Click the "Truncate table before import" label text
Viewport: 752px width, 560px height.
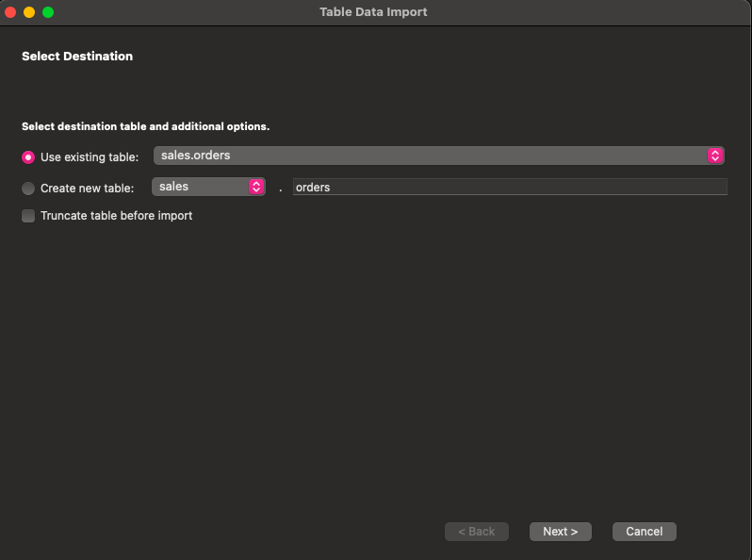[x=116, y=216]
